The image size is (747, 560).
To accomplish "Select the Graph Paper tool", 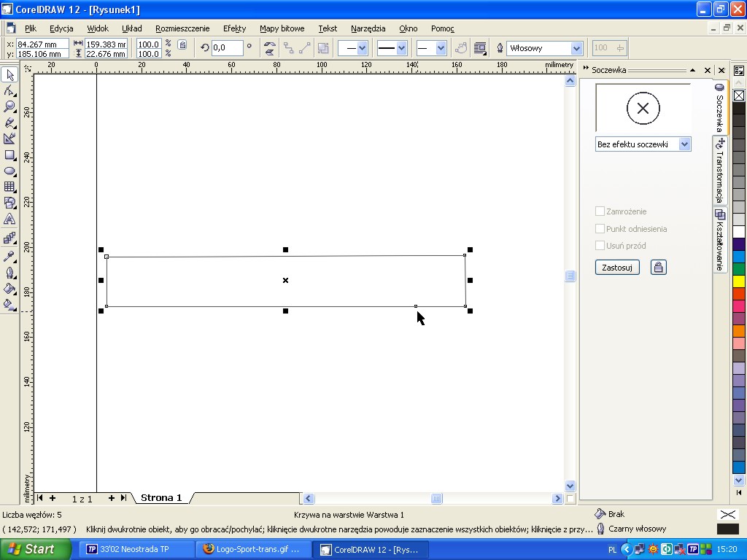I will click(9, 187).
